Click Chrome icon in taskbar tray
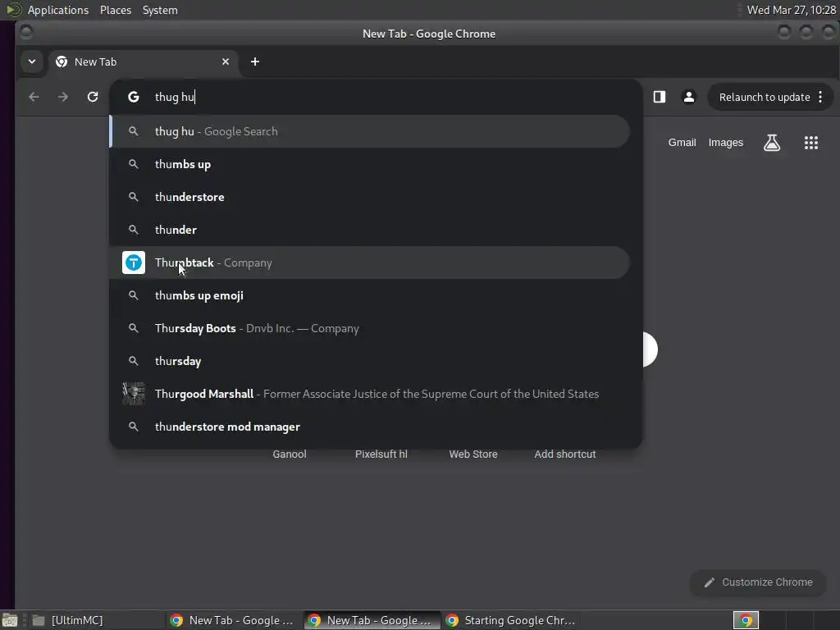 point(746,620)
